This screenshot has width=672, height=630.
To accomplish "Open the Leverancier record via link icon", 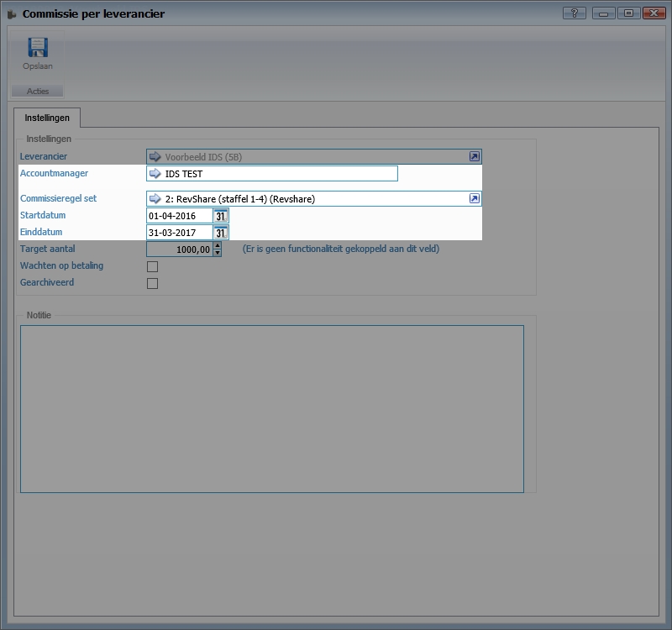I will [x=474, y=156].
